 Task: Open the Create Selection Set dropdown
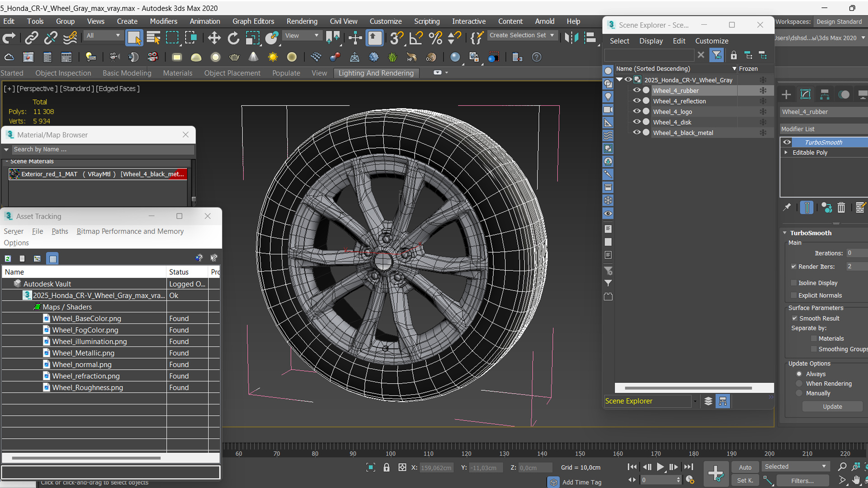[x=522, y=35]
